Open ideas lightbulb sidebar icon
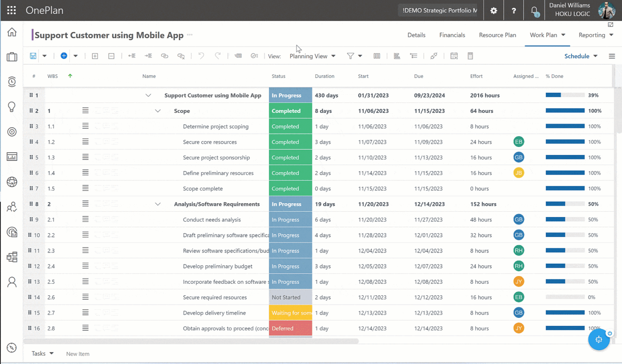Screen dimensions: 622x364 click(x=12, y=107)
